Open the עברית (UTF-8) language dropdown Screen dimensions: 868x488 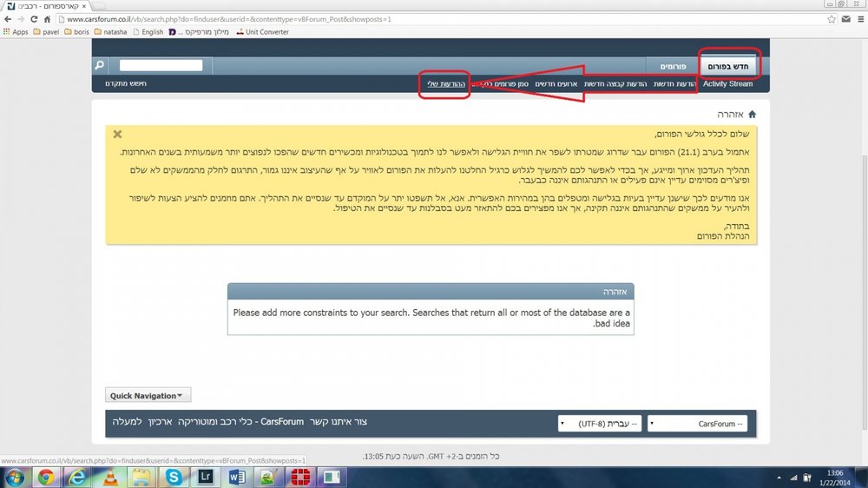(x=600, y=424)
